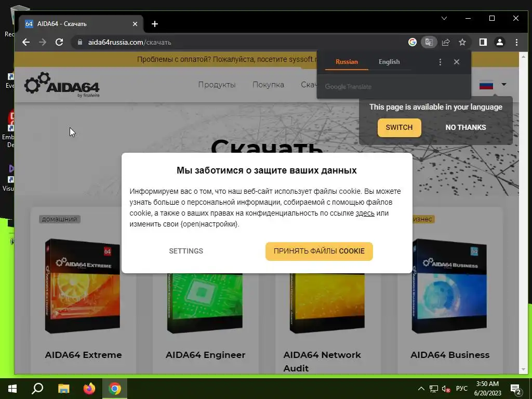
Task: Open a new tab with the plus button
Action: tap(155, 24)
